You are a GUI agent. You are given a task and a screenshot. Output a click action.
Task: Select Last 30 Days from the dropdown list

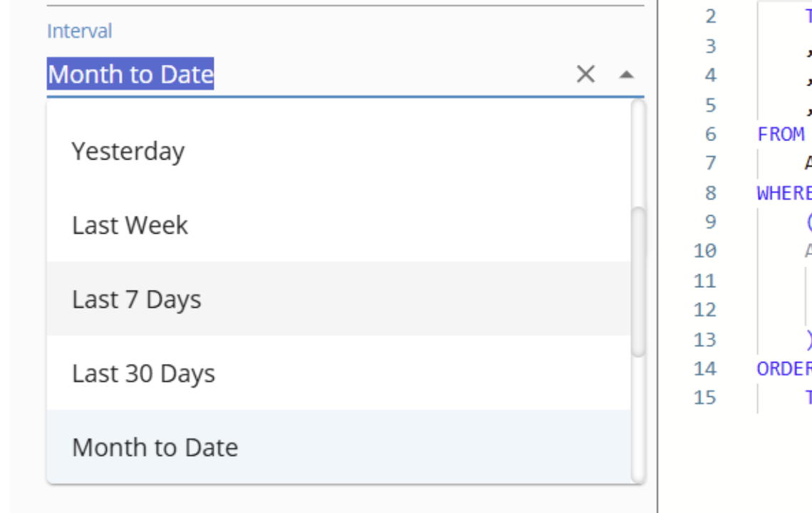tap(143, 373)
